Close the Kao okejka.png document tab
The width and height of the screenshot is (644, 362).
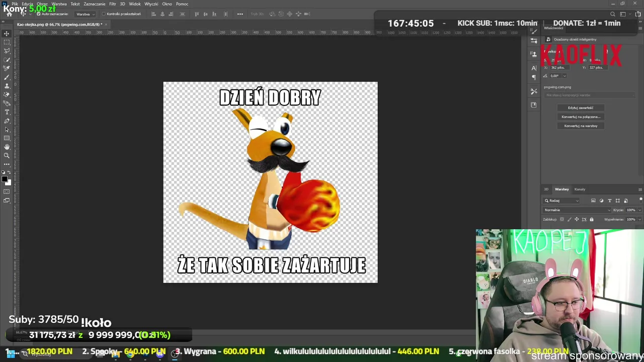pyautogui.click(x=106, y=24)
